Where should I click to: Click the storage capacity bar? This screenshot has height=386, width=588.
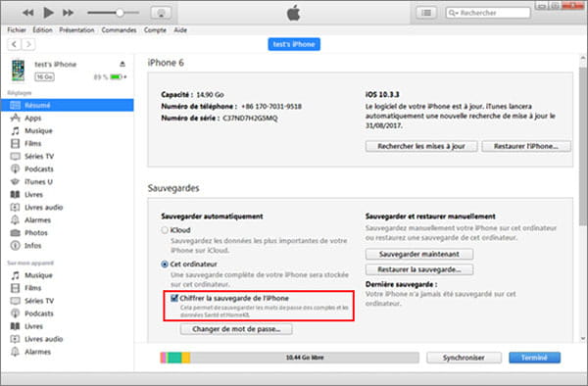click(289, 358)
